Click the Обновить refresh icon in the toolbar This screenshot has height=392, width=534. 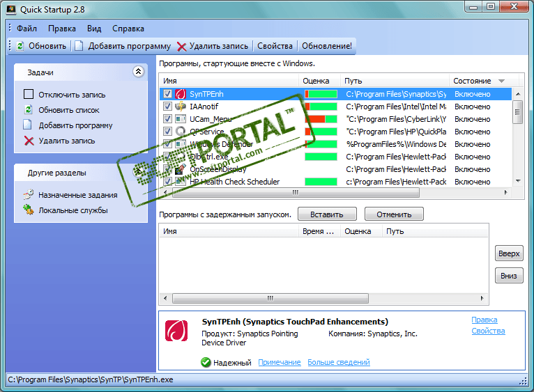point(20,46)
